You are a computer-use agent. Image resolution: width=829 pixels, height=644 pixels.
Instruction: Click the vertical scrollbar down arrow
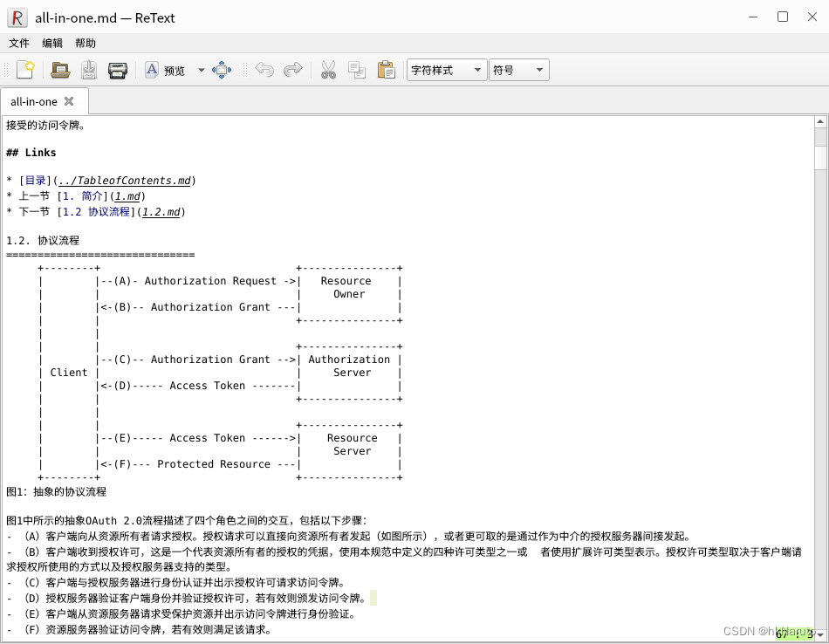[820, 634]
